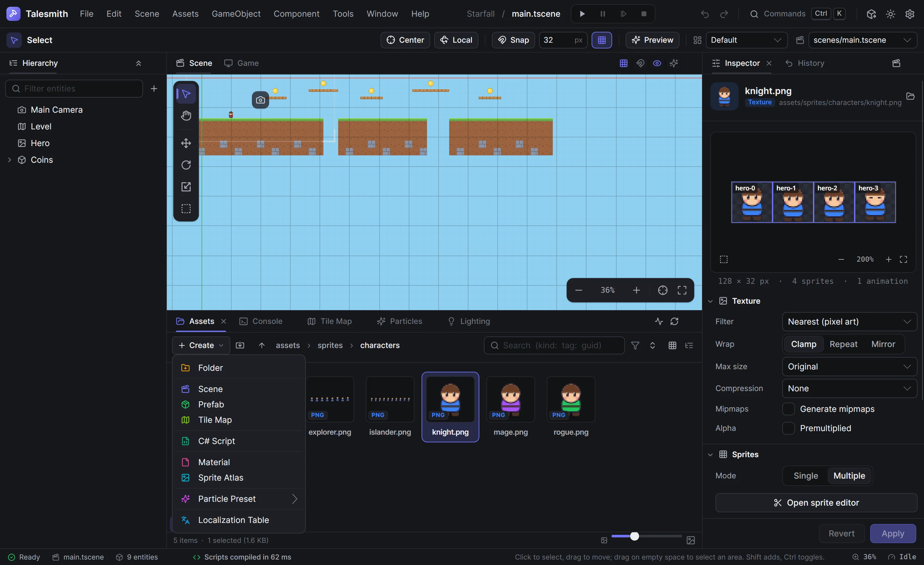
Task: Enable Generate mipmaps checkbox
Action: click(x=788, y=409)
